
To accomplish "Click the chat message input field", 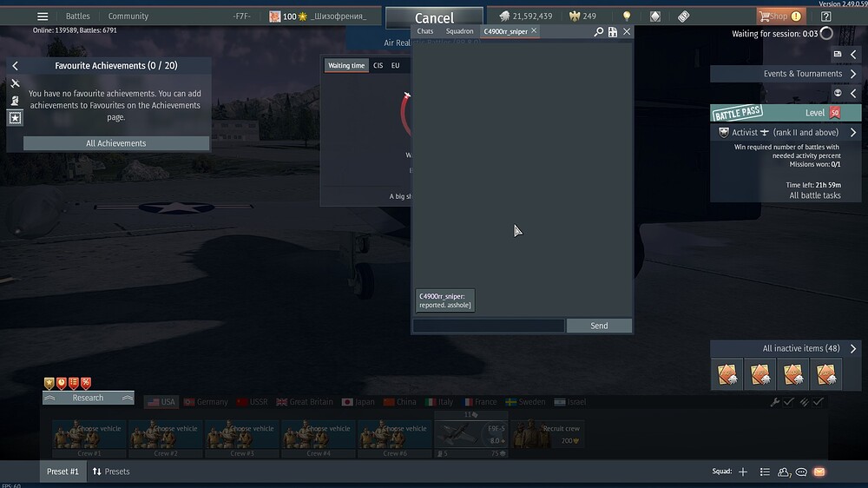I will [x=489, y=326].
